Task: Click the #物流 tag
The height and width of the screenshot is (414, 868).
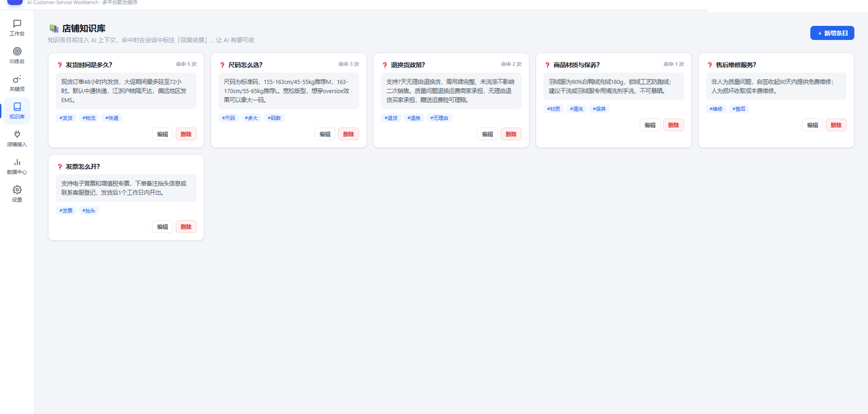Action: click(x=89, y=118)
